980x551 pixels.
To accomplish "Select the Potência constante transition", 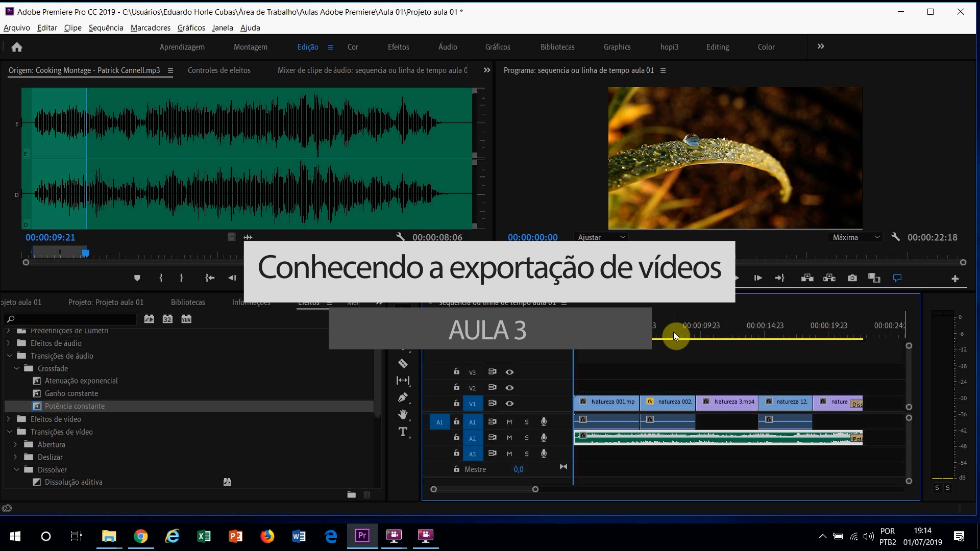I will [75, 406].
